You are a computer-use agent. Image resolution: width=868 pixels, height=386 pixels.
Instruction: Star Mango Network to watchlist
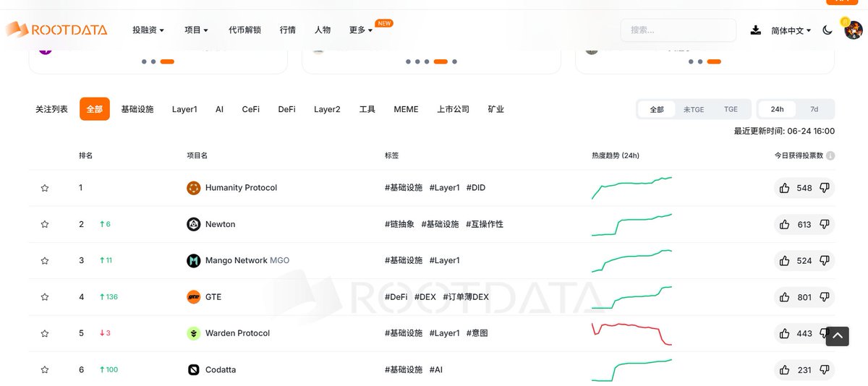coord(45,260)
